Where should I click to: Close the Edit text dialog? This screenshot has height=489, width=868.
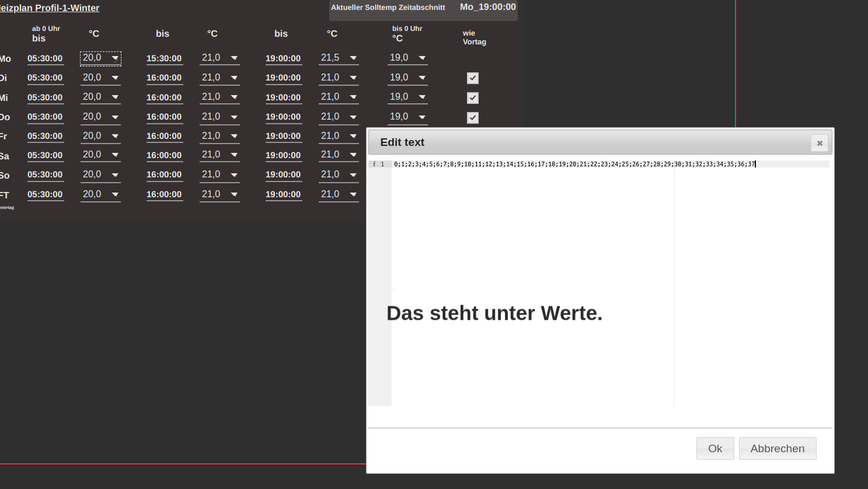pos(820,143)
